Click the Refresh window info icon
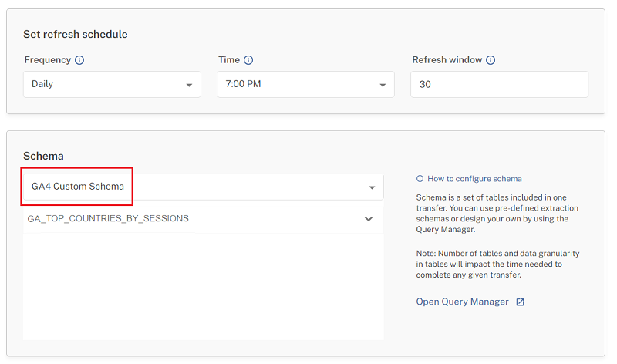Viewport: 617px width, 364px height. pyautogui.click(x=491, y=60)
